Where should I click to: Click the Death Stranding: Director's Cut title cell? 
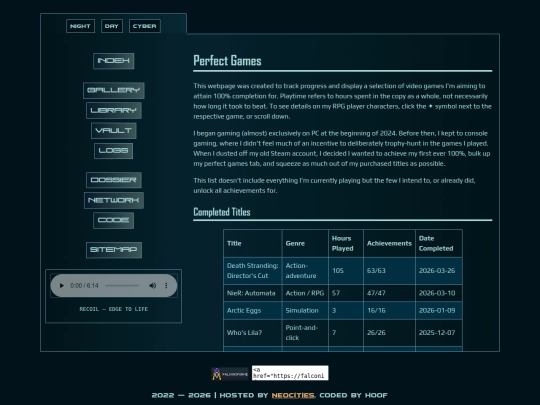coord(252,271)
